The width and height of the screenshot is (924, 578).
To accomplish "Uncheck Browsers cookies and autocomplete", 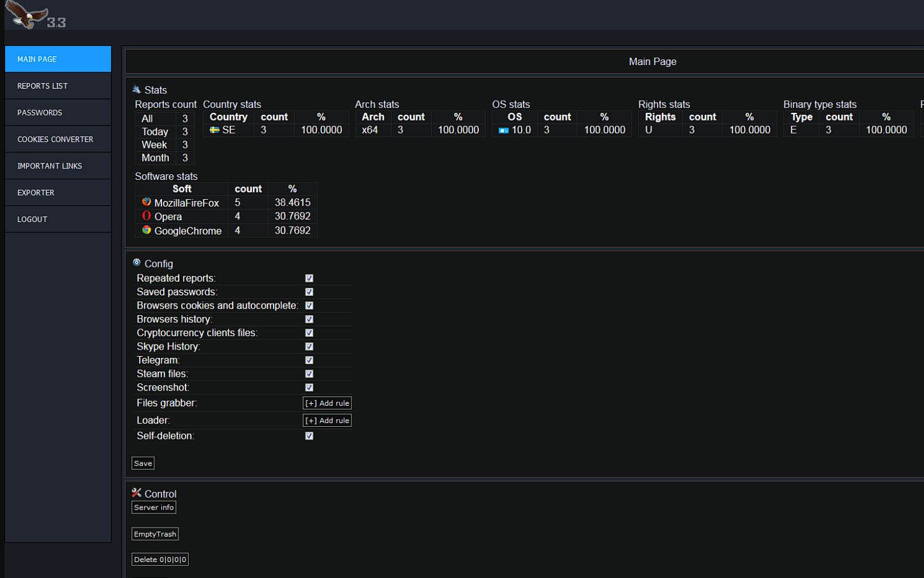I will (x=309, y=306).
